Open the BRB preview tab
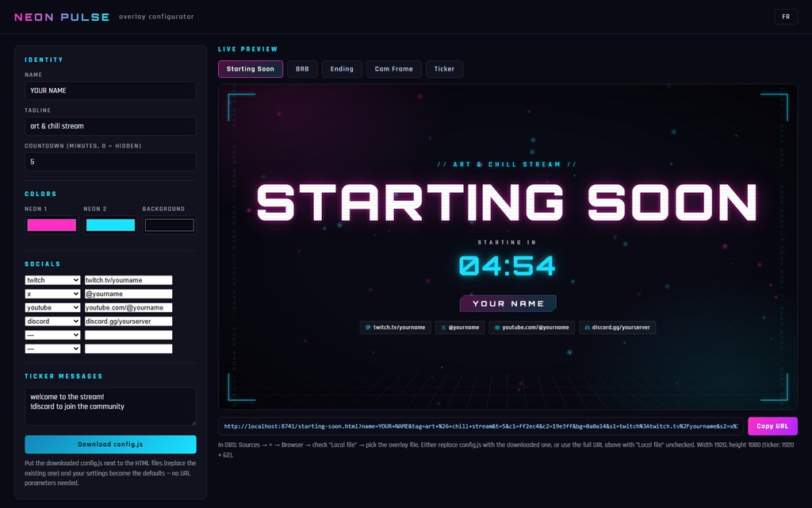Image resolution: width=812 pixels, height=508 pixels. point(302,69)
